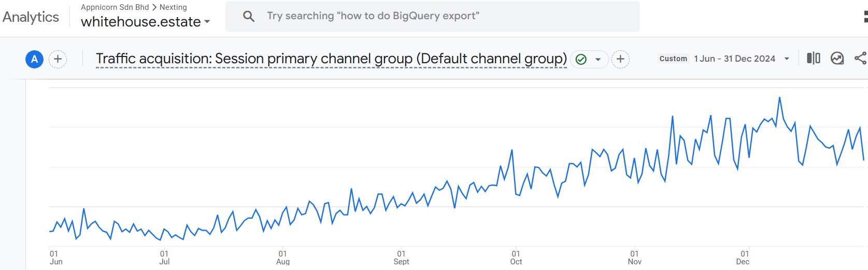Viewport: 868px width, 270px height.
Task: Open the compare data icon
Action: coord(813,59)
